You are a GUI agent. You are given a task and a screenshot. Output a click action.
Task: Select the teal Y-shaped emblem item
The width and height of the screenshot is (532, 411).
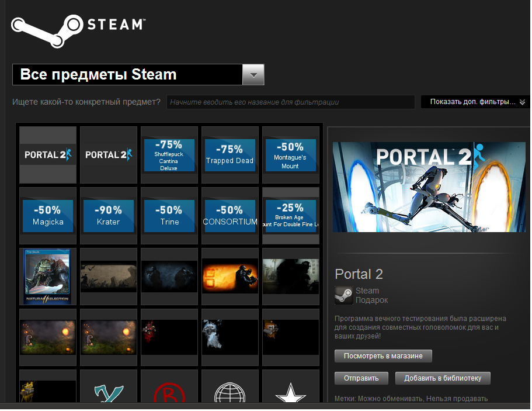pyautogui.click(x=109, y=386)
